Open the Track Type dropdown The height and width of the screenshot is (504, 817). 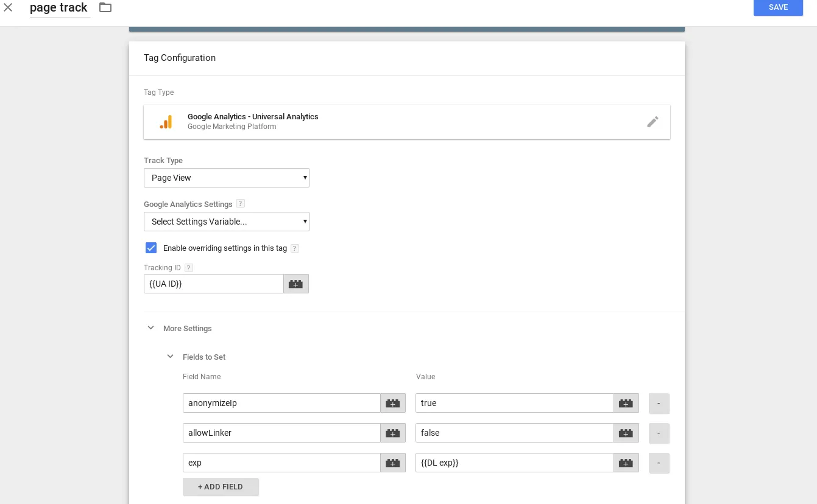227,178
